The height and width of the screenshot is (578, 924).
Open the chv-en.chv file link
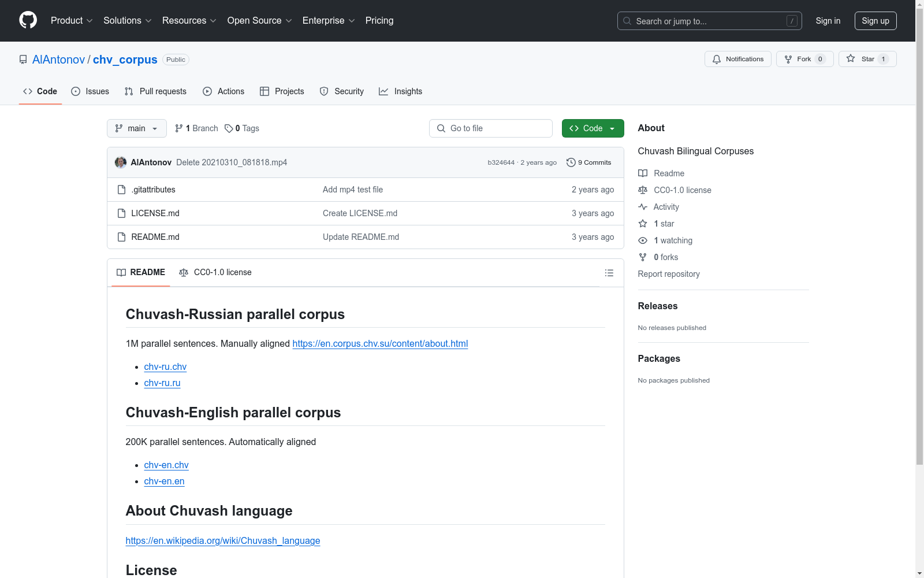point(166,465)
